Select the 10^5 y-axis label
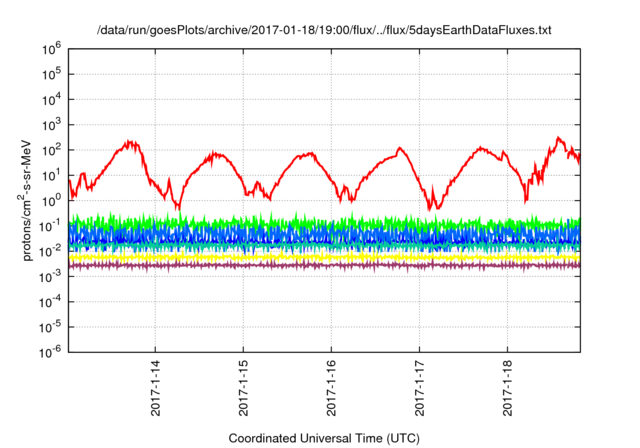The width and height of the screenshot is (640, 448). pos(52,74)
